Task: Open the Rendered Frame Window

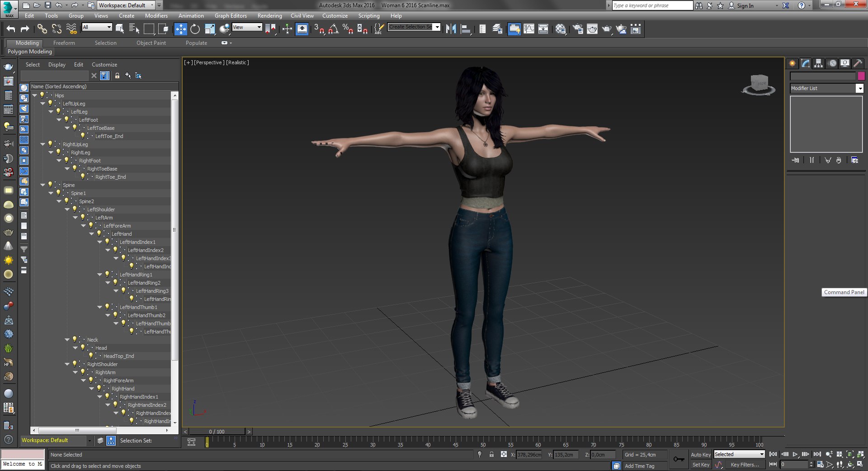Action: 592,29
